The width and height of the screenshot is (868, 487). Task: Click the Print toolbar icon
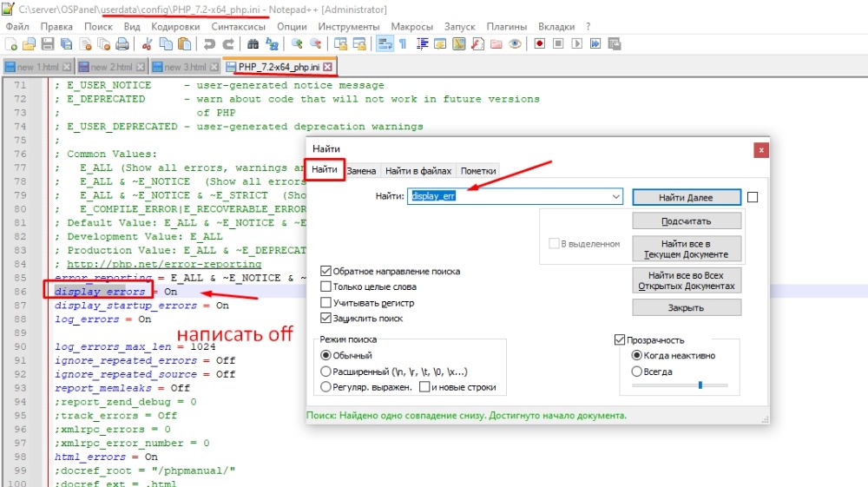[x=123, y=43]
